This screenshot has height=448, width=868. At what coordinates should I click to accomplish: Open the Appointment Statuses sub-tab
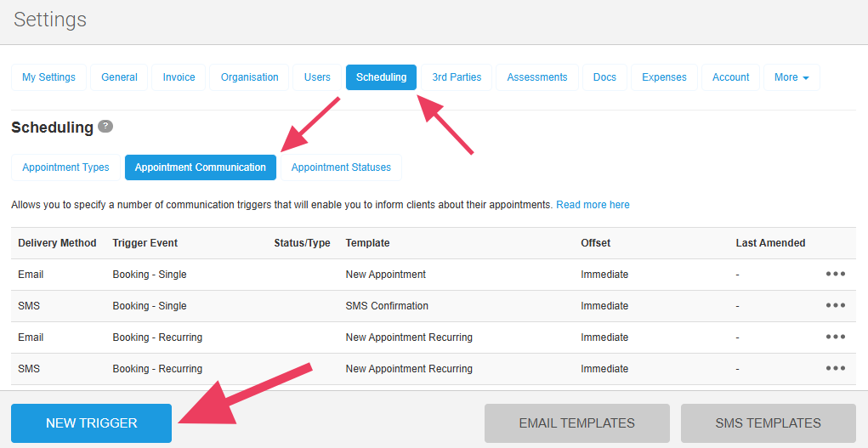pyautogui.click(x=341, y=167)
